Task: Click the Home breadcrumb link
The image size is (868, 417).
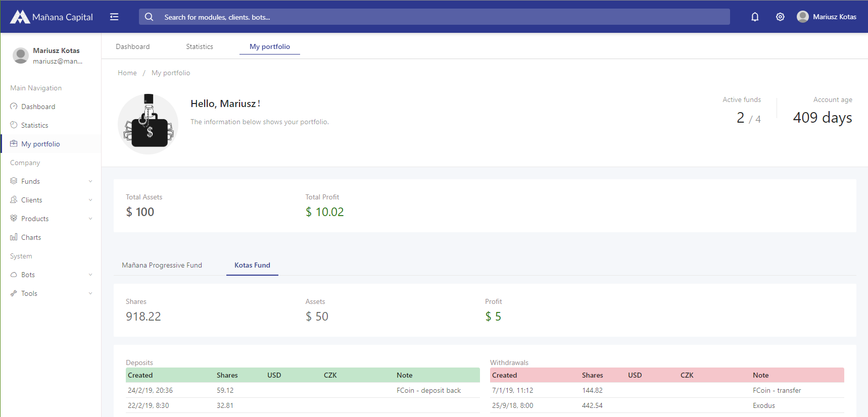Action: [x=127, y=73]
